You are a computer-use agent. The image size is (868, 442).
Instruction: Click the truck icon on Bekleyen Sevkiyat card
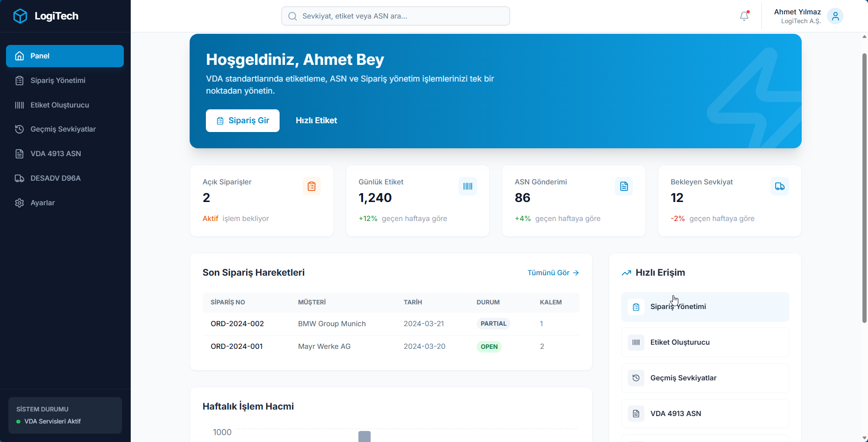click(780, 186)
